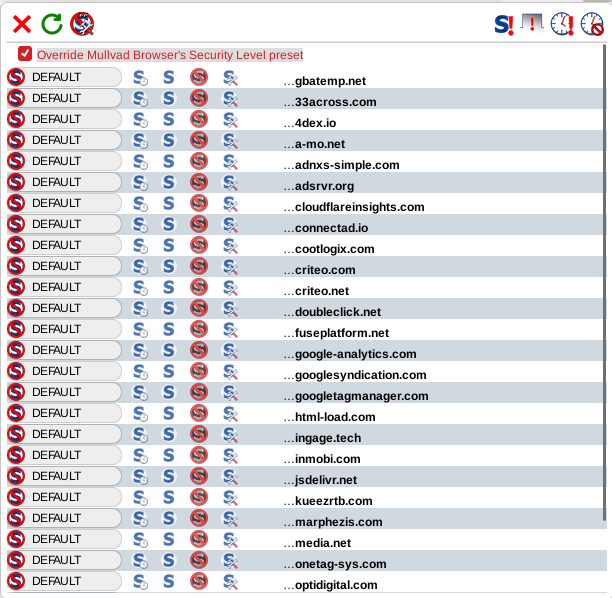
Task: Click the domain list vertical scrollbar
Action: click(x=605, y=281)
